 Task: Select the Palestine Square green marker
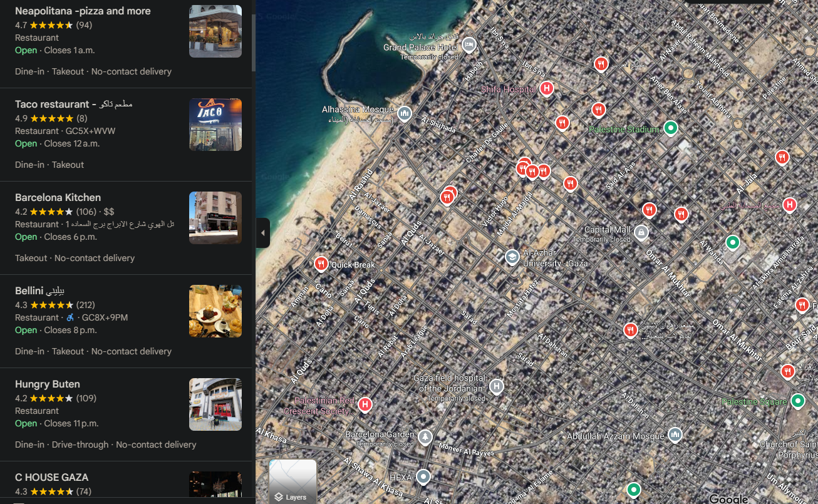click(x=797, y=400)
